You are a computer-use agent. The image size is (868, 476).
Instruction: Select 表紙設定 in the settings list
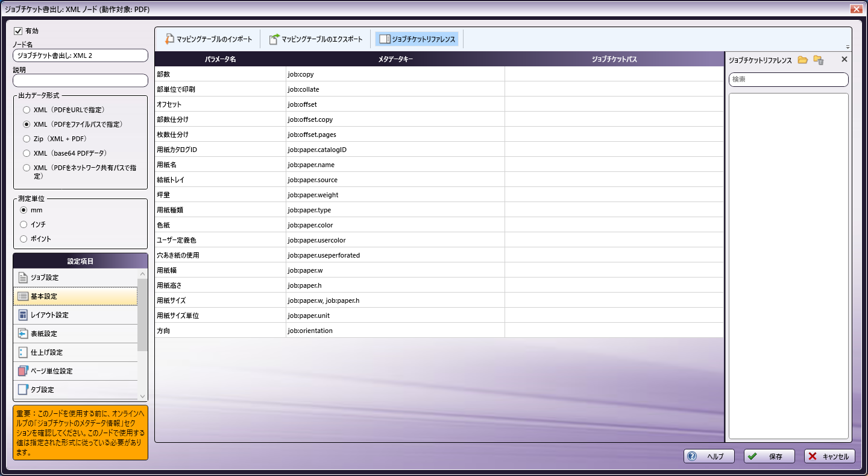tap(75, 334)
